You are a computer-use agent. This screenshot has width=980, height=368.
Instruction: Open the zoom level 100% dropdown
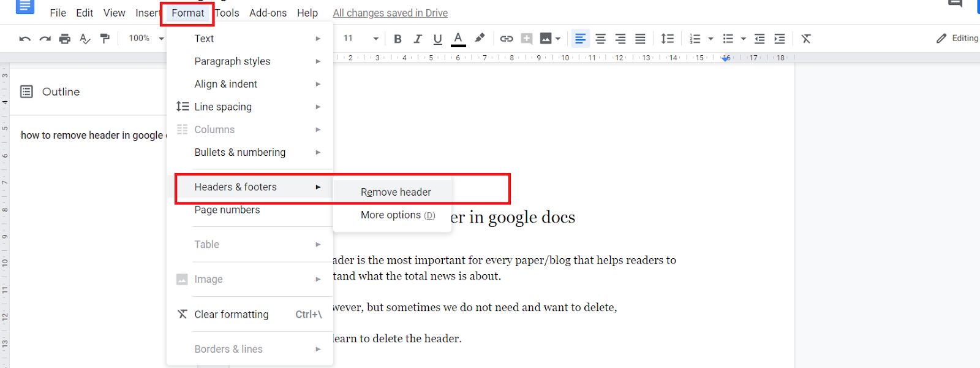click(146, 38)
